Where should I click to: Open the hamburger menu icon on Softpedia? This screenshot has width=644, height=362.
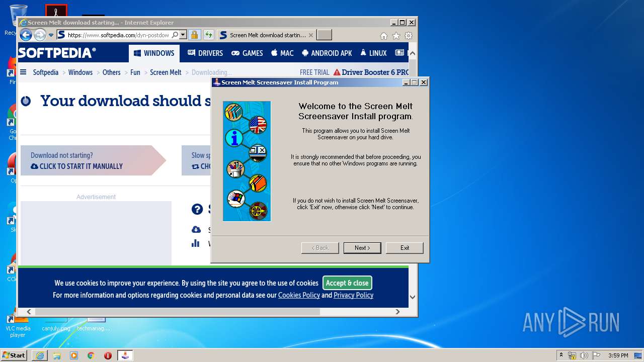[x=23, y=72]
